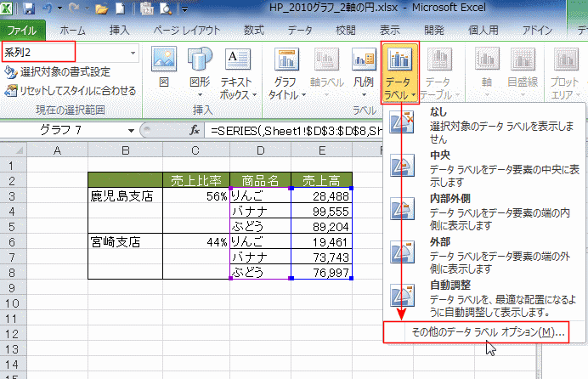
Task: Click the fx insert function icon
Action: [x=195, y=131]
